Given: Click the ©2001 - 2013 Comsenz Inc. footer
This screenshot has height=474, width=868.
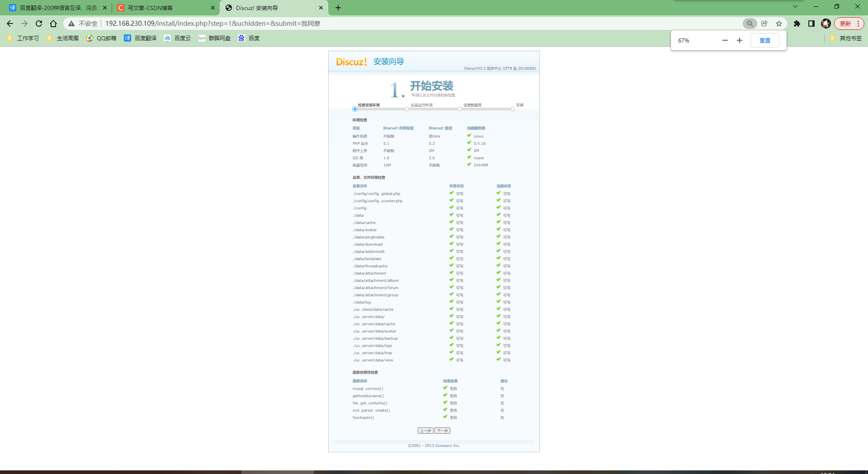Looking at the screenshot, I should pos(434,446).
